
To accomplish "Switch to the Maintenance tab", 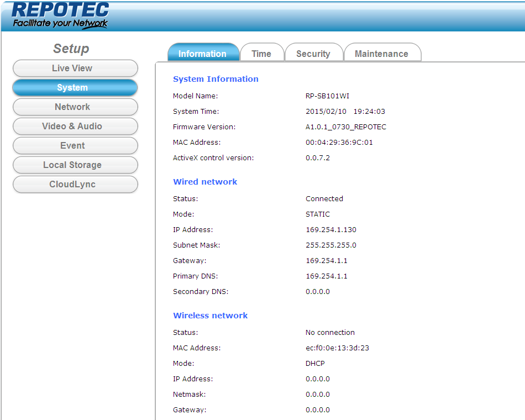I will 381,54.
